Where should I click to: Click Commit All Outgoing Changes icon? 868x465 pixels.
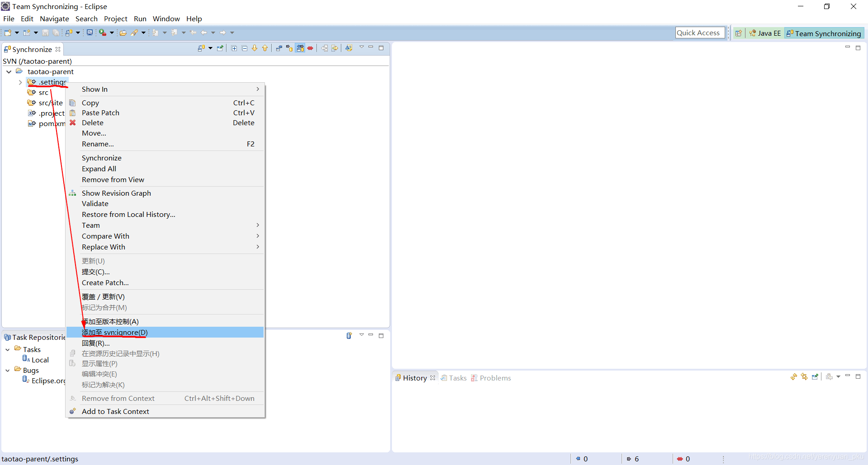tap(335, 48)
